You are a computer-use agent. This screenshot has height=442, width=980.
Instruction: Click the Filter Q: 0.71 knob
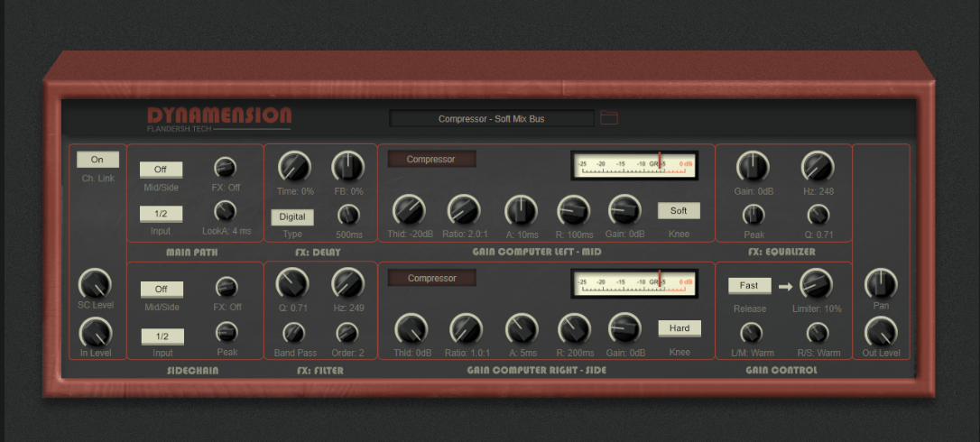pyautogui.click(x=292, y=284)
